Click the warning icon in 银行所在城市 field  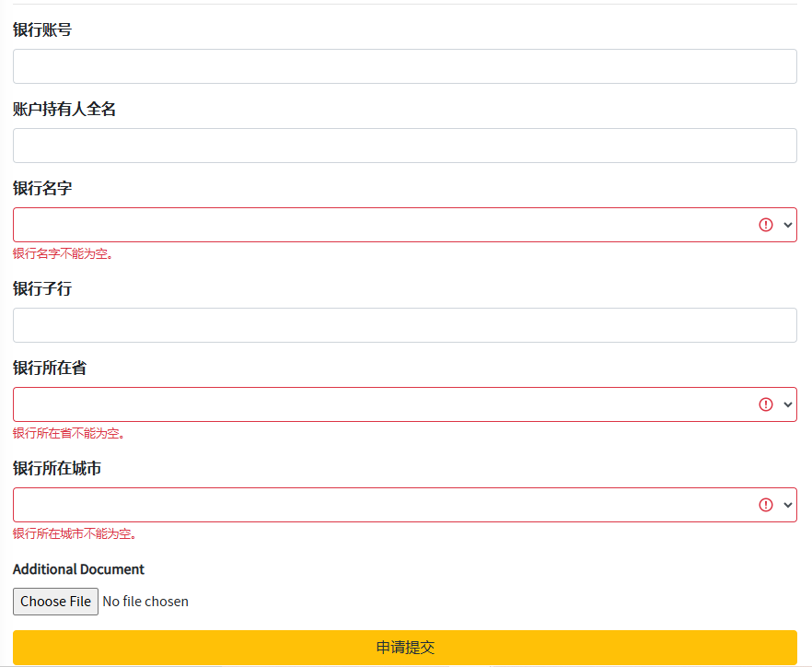765,505
